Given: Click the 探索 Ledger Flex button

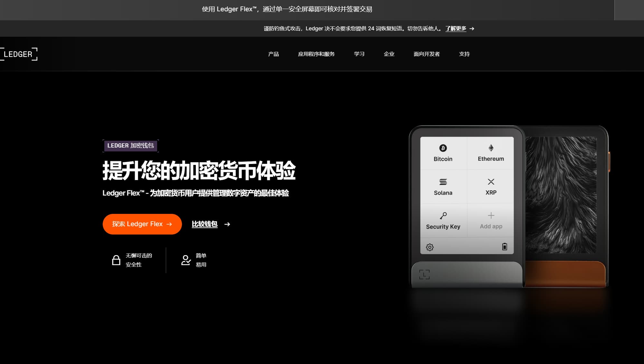Looking at the screenshot, I should tap(142, 224).
